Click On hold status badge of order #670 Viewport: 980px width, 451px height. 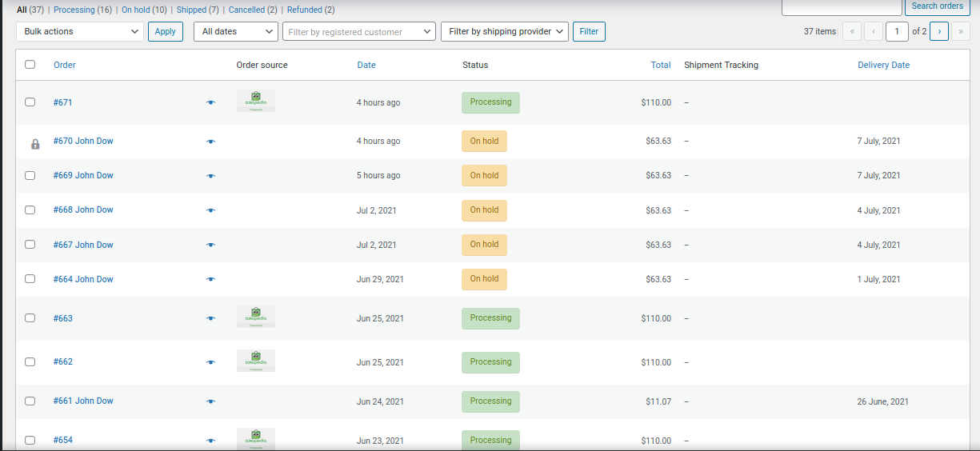point(484,142)
